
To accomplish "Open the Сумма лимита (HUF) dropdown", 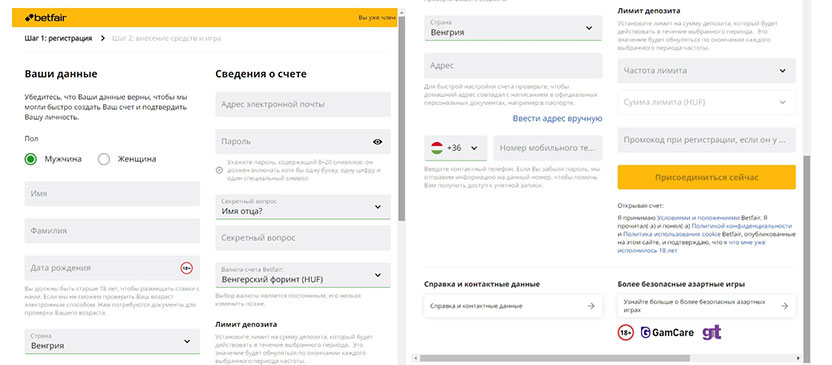I will (706, 102).
